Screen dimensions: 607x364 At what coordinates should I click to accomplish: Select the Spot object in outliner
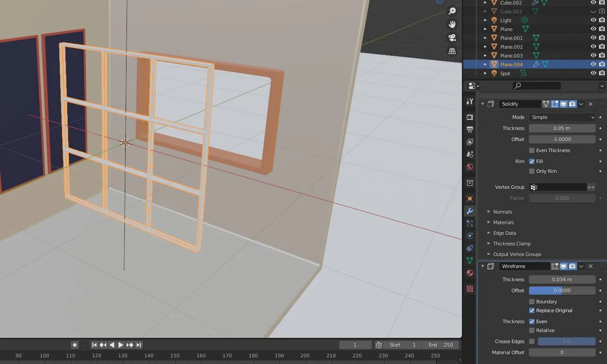click(x=506, y=73)
